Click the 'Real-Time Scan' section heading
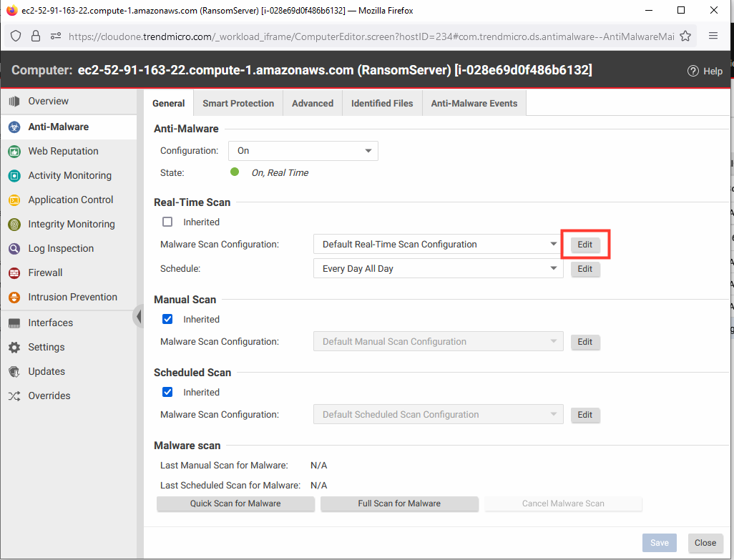734x560 pixels. pos(192,202)
